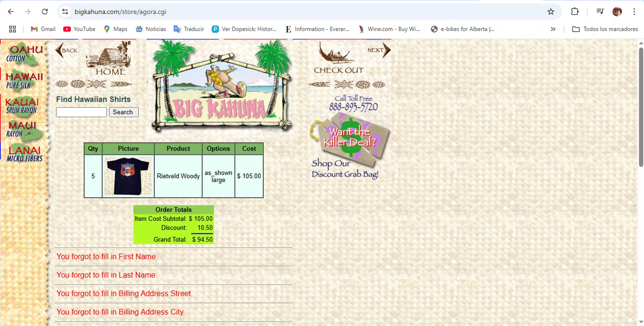Click the quantity 5 cell
Image resolution: width=644 pixels, height=326 pixels.
pyautogui.click(x=93, y=176)
